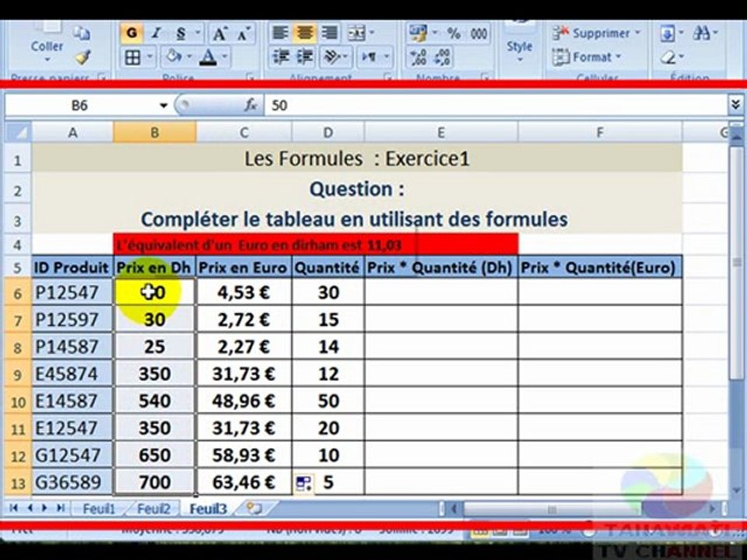
Task: Select the Feuil3 sheet tab
Action: coord(208,509)
